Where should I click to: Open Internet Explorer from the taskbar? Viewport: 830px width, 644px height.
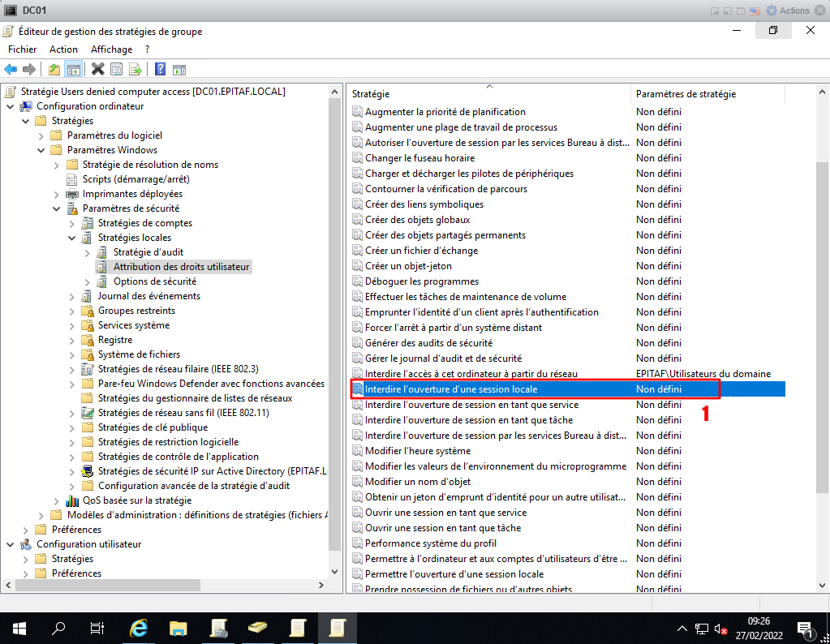tap(139, 628)
